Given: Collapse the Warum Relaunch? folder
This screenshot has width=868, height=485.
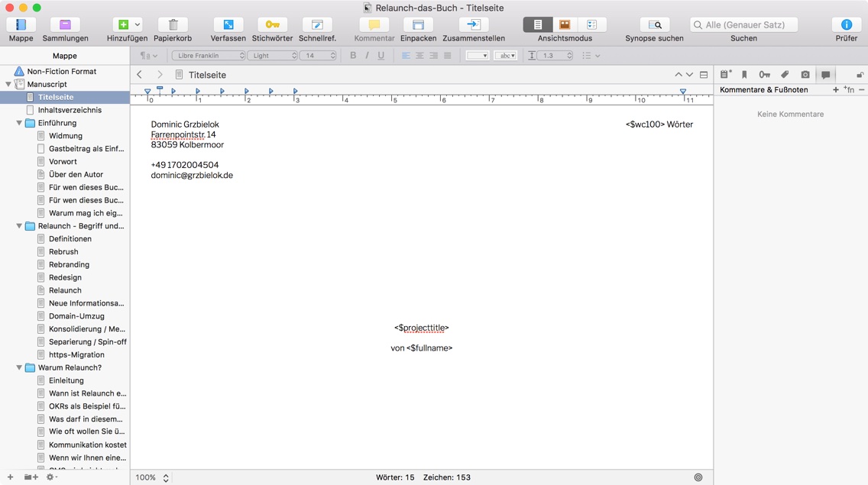Looking at the screenshot, I should coord(19,367).
